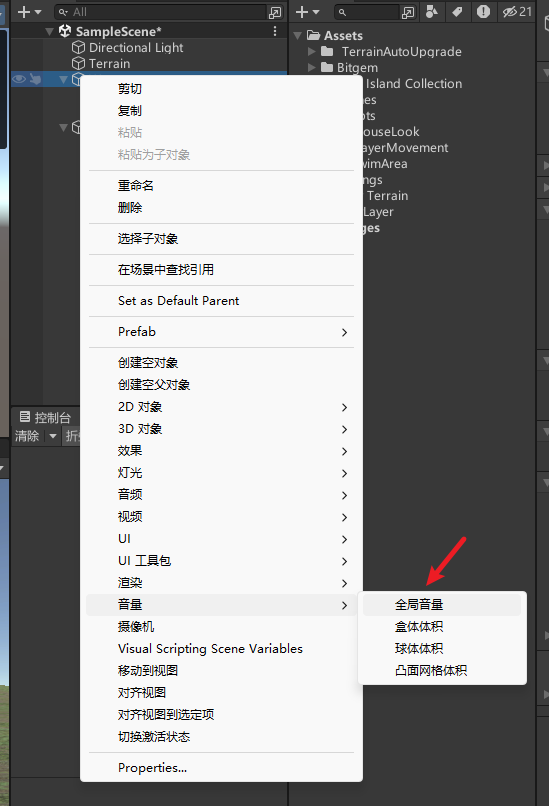Click the search-by-label tag icon
This screenshot has width=549, height=806.
[x=457, y=12]
